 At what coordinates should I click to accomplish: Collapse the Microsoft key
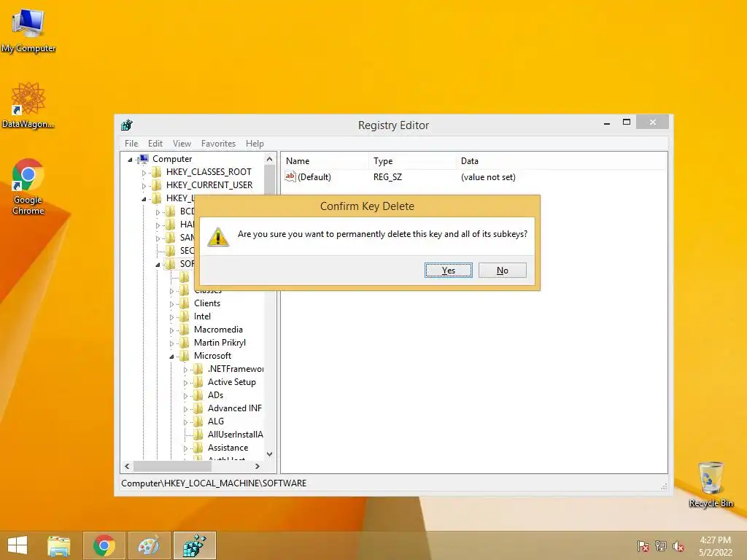tap(171, 357)
